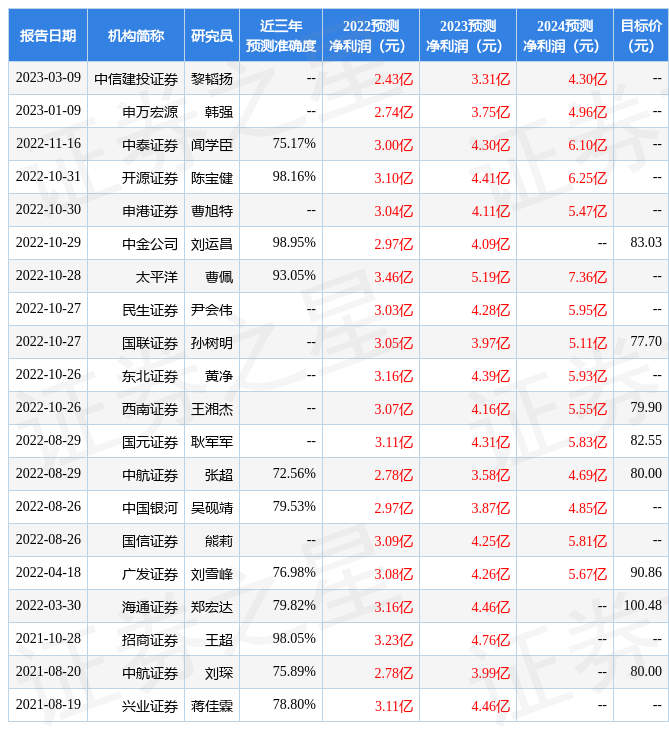Click target price 77.70
Image resolution: width=669 pixels, height=730 pixels.
(646, 342)
